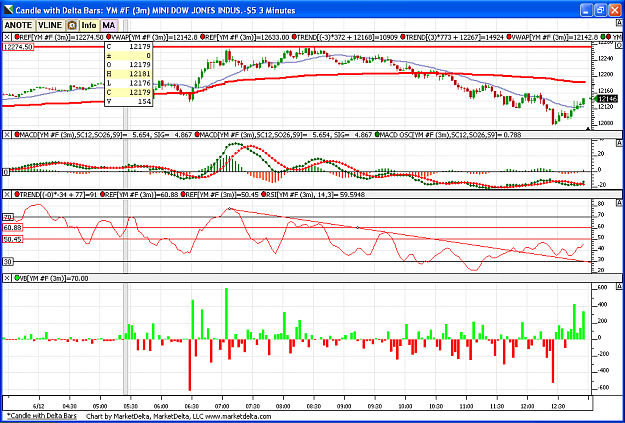Viewport: 625px width, 423px height.
Task: Close the price chart pane with its X
Action: 7,37
